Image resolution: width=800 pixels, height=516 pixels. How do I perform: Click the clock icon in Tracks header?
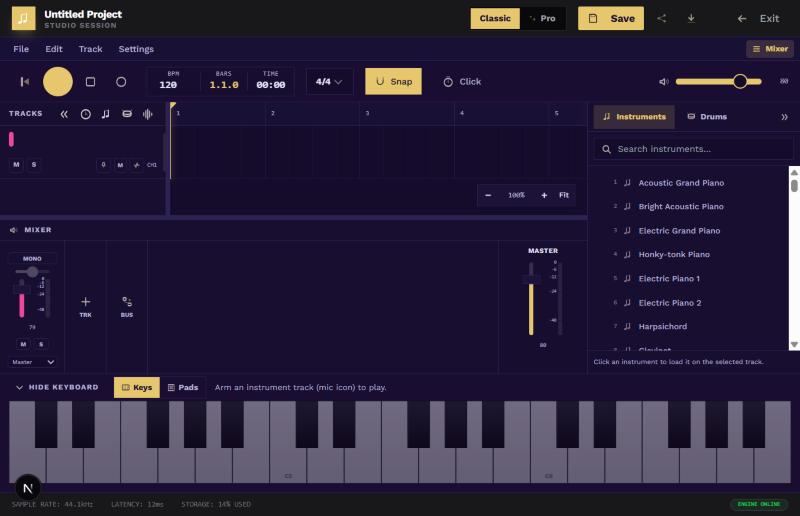pyautogui.click(x=86, y=114)
